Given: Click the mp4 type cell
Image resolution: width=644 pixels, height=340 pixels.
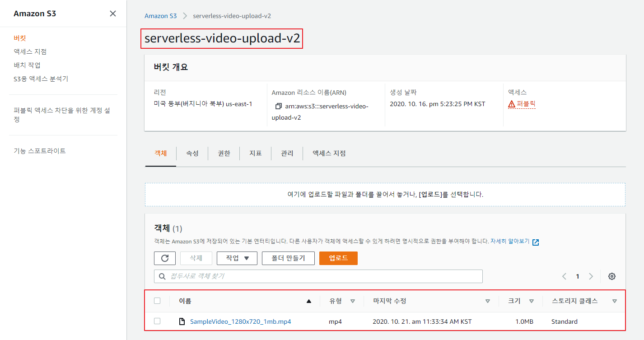Looking at the screenshot, I should tap(335, 322).
